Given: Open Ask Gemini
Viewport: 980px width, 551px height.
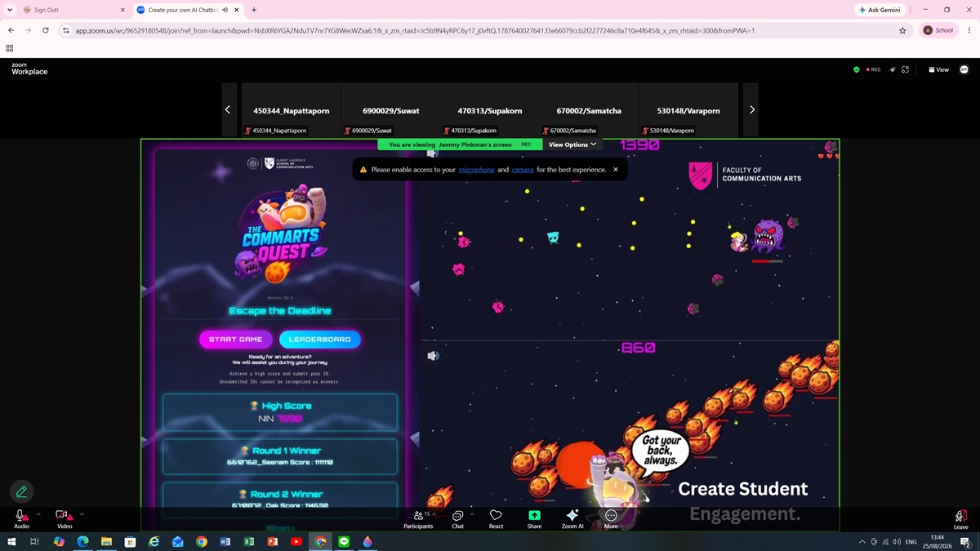Looking at the screenshot, I should click(882, 10).
